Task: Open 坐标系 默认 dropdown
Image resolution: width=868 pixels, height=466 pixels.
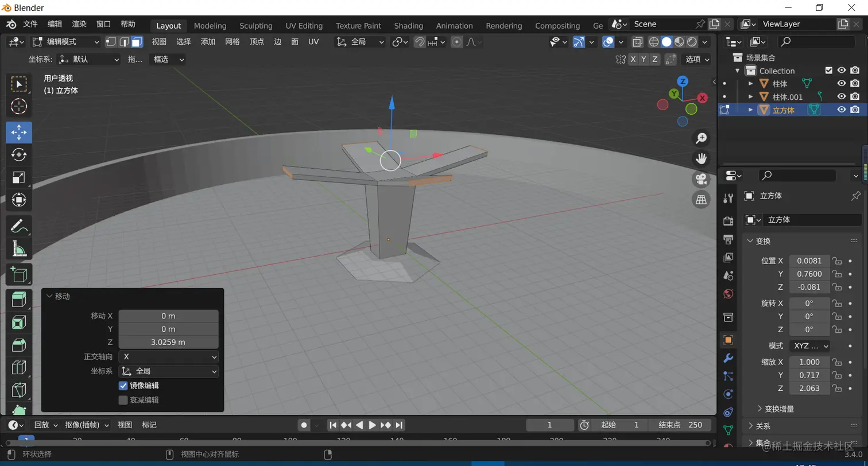Action: (89, 59)
